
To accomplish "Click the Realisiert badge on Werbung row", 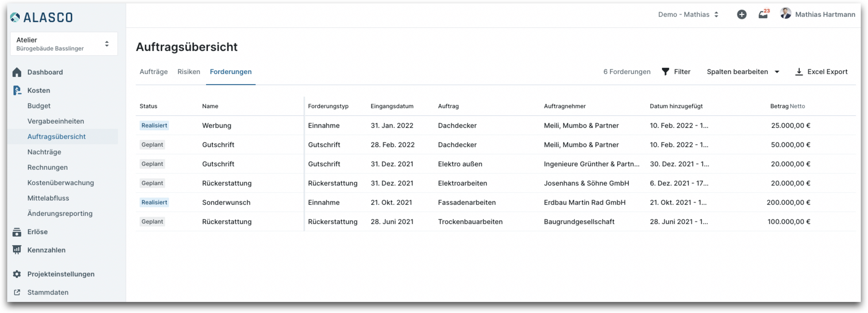I will click(x=154, y=125).
